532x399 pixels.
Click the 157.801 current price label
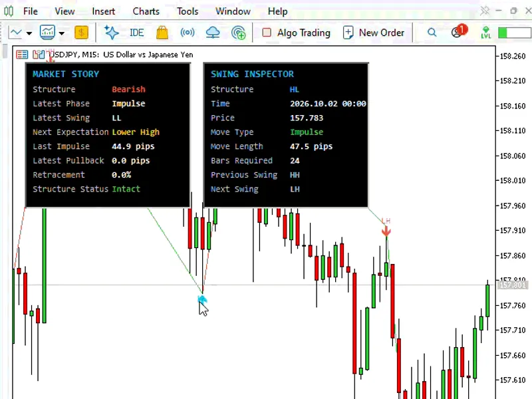coord(513,285)
